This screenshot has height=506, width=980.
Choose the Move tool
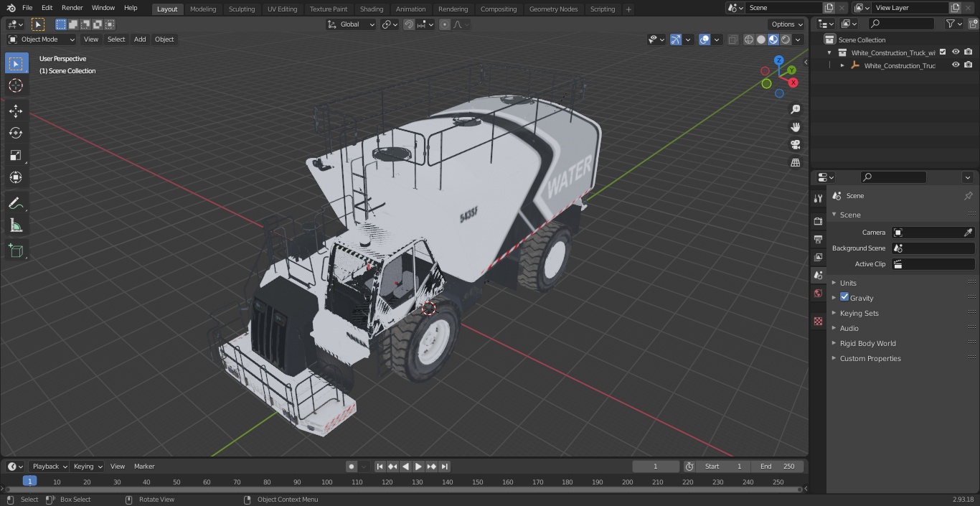pos(16,111)
